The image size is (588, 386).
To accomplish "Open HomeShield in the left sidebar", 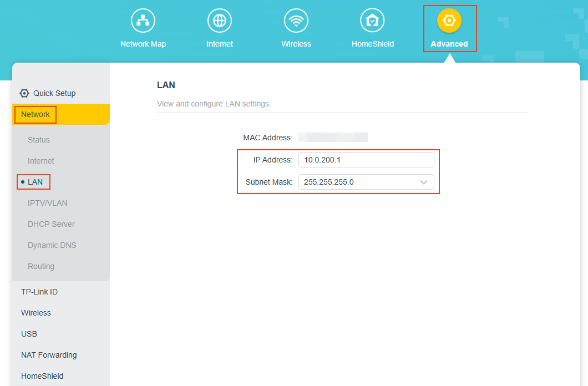I will coord(42,376).
